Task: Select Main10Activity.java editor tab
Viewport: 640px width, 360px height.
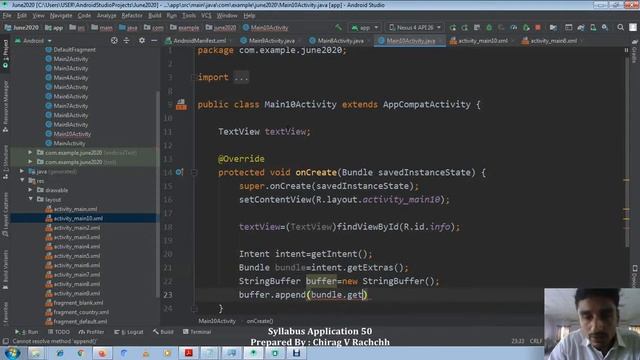Action: tap(409, 41)
